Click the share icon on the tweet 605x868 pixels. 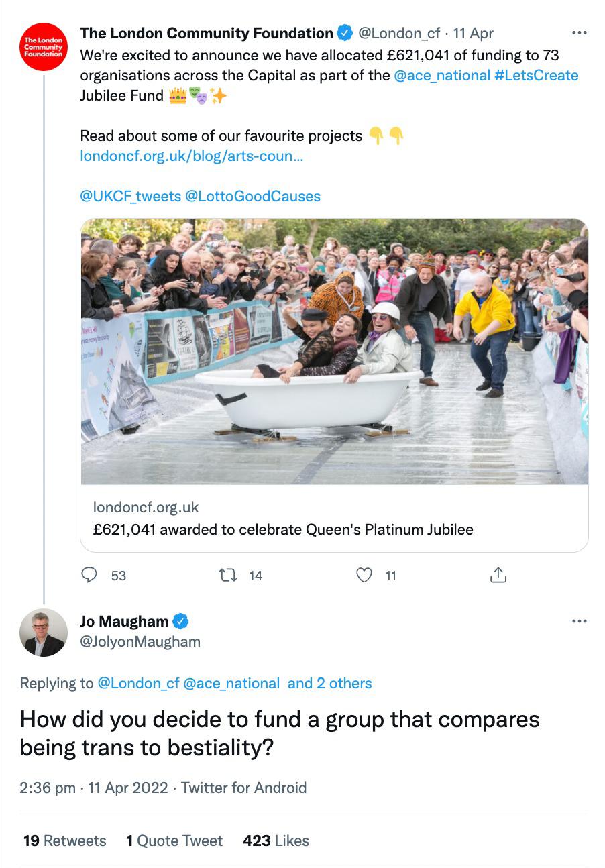click(497, 575)
